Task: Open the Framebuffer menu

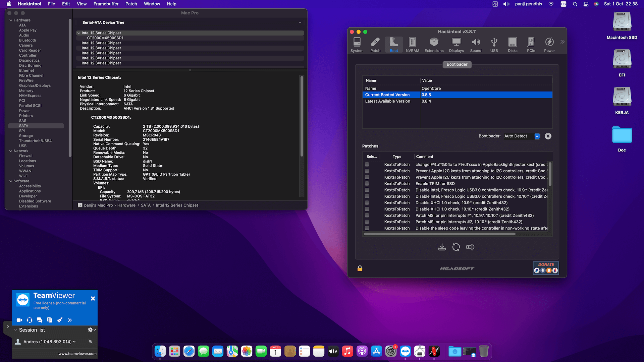Action: [x=106, y=4]
